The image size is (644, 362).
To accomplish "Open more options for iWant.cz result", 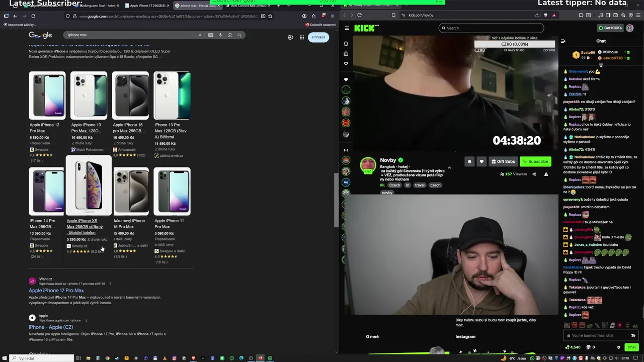I will 110,284.
